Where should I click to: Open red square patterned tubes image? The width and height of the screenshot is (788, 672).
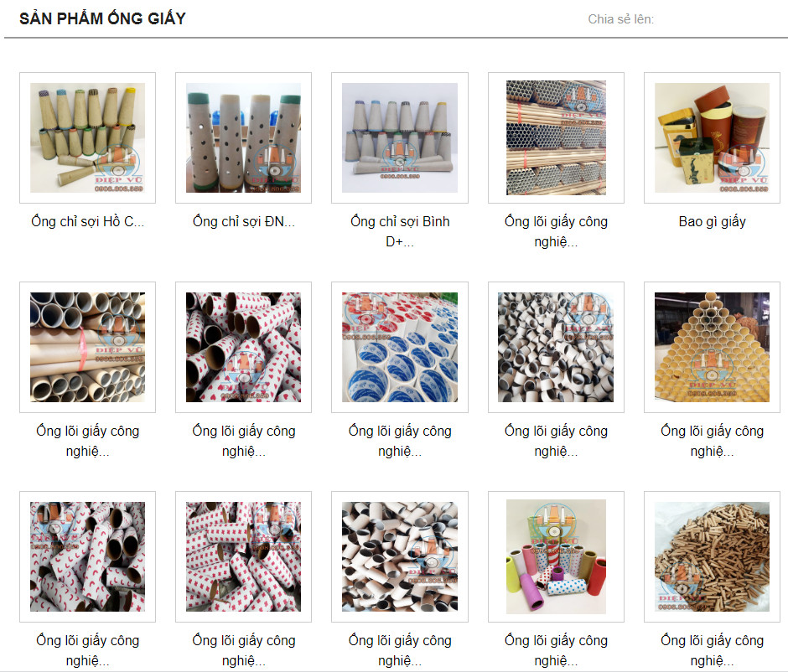[243, 556]
